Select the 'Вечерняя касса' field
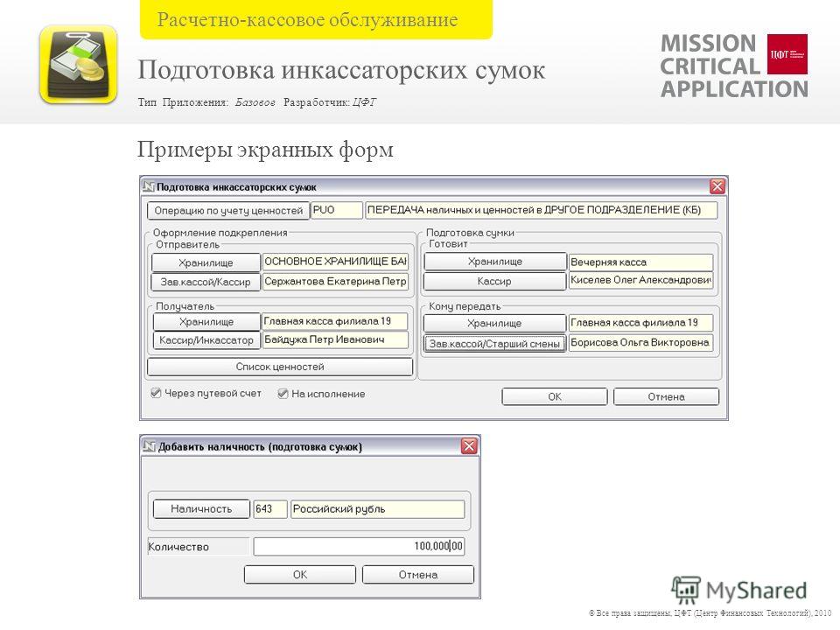The image size is (840, 630). [640, 262]
